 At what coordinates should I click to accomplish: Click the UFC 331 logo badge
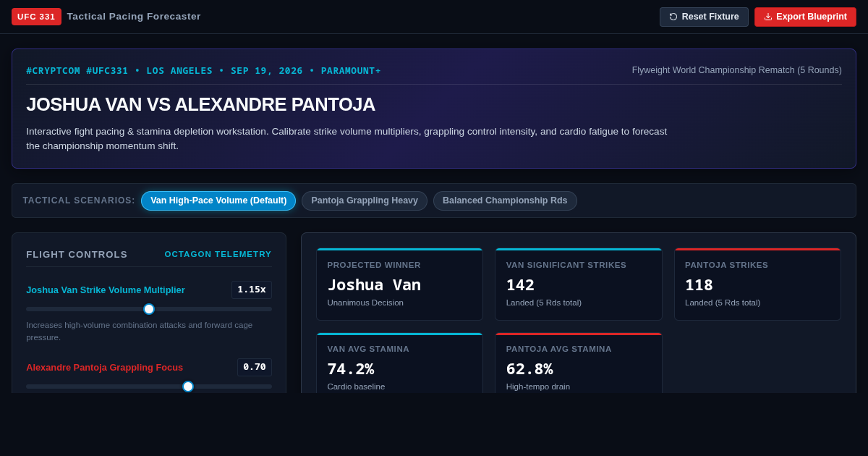click(36, 17)
